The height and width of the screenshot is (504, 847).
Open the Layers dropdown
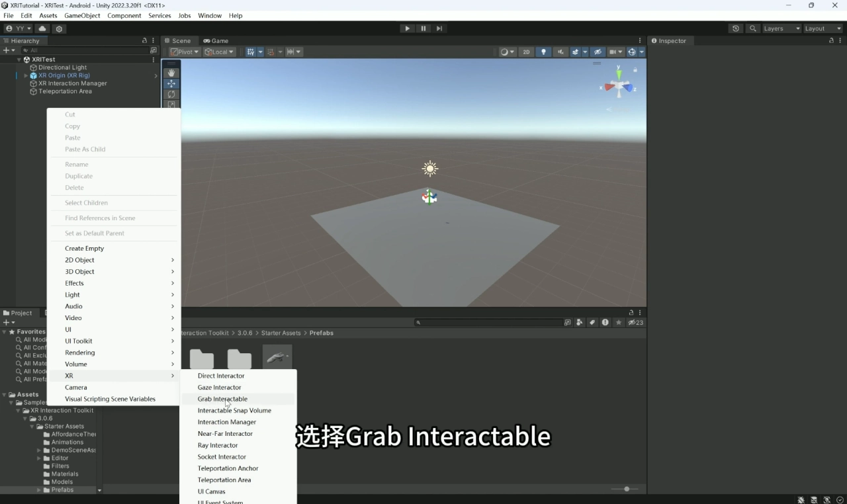click(x=781, y=28)
